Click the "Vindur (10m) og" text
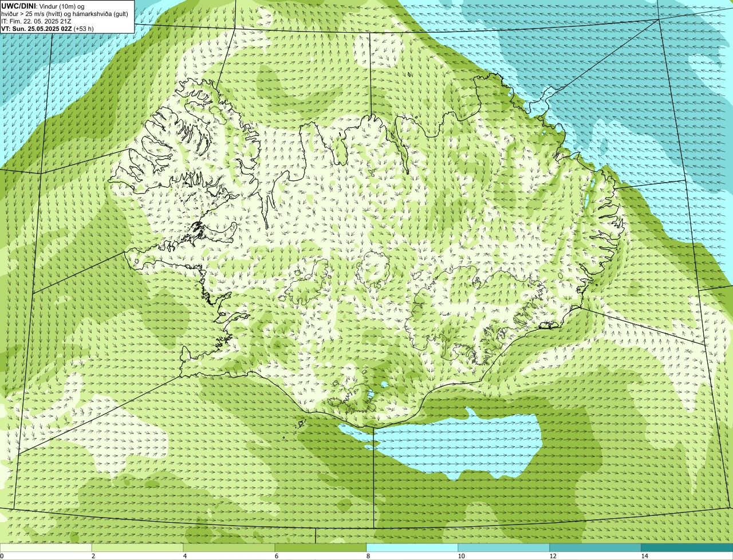This screenshot has height=560, width=733. 61,6
